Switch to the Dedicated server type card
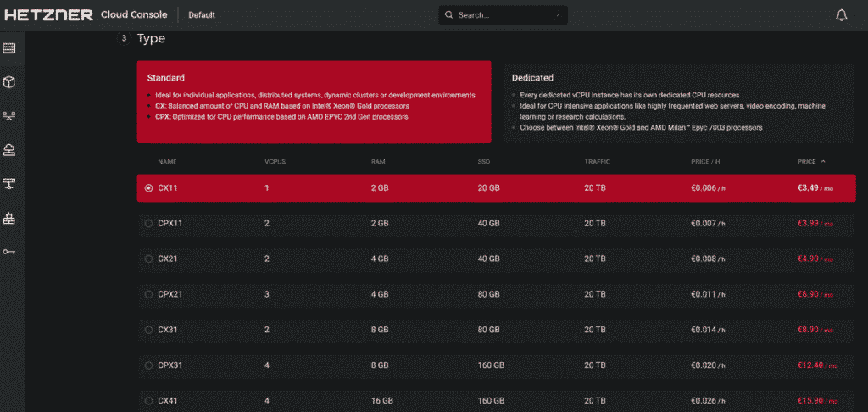Viewport: 868px width, 412px height. click(678, 103)
